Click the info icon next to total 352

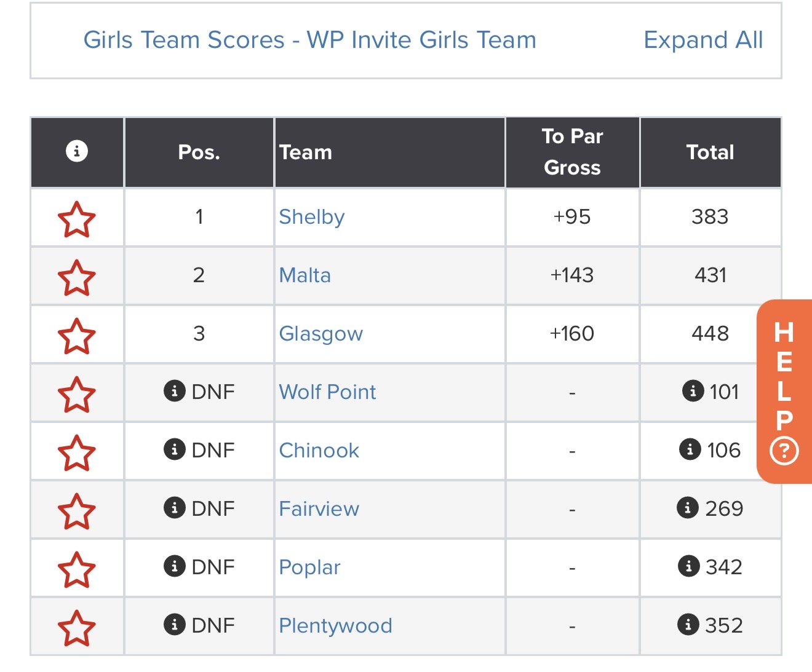688,625
